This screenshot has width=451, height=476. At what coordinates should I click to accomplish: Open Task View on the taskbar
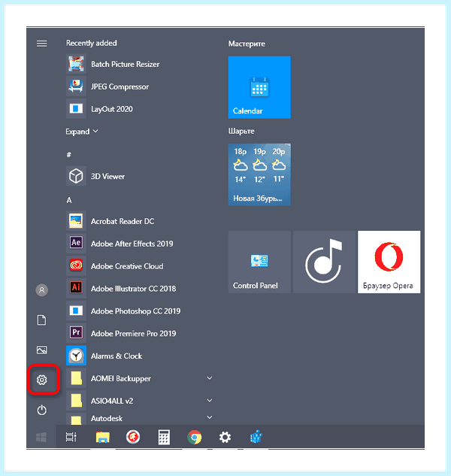[71, 437]
